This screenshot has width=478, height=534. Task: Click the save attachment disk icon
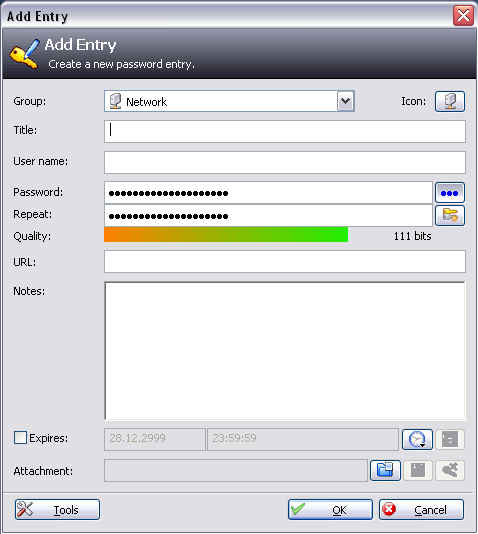click(418, 470)
